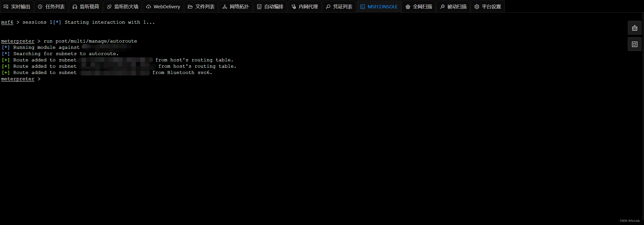The width and height of the screenshot is (644, 225).
Task: Click the msf6 prompt text
Action: pyautogui.click(x=7, y=22)
